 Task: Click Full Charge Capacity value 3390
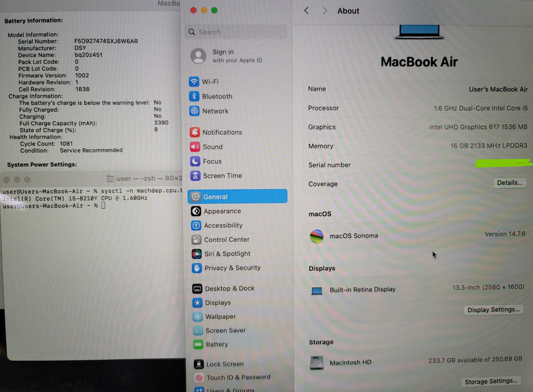click(x=161, y=123)
